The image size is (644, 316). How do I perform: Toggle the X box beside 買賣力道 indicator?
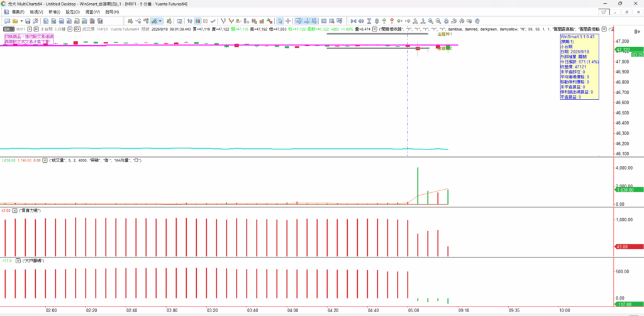(14, 210)
